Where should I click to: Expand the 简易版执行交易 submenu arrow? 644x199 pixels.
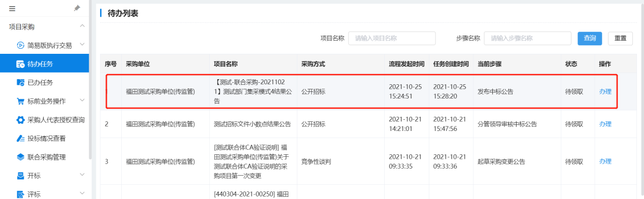click(x=82, y=45)
